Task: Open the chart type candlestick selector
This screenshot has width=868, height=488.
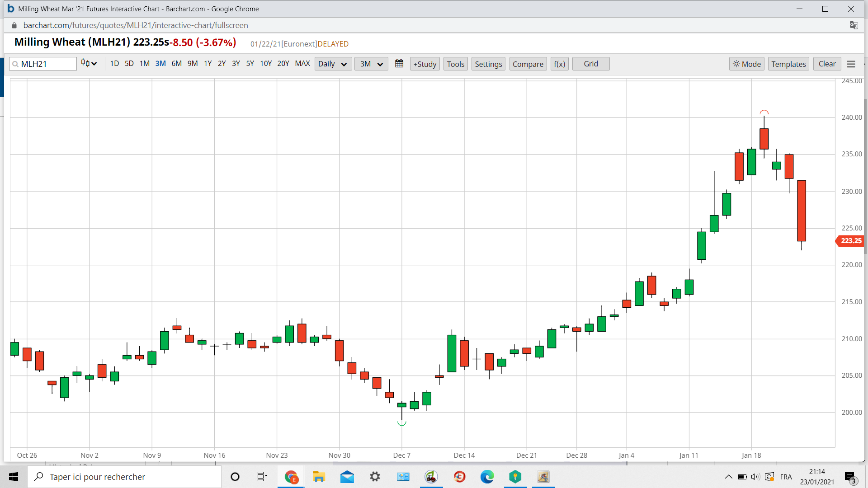Action: [x=89, y=63]
